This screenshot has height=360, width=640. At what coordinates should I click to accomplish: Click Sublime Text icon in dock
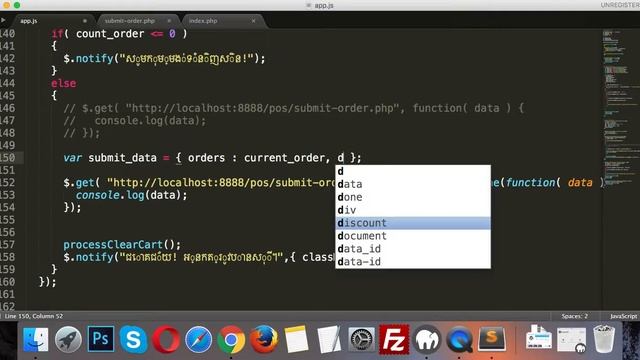(x=492, y=339)
